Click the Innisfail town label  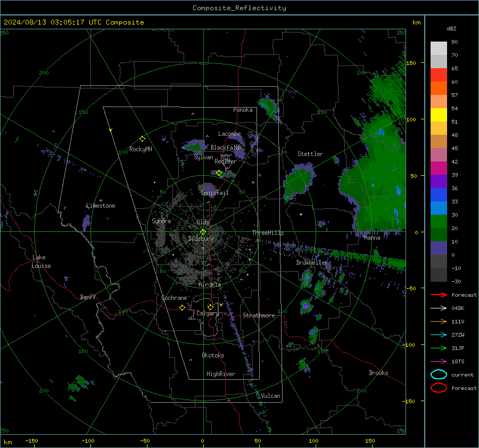coord(214,193)
